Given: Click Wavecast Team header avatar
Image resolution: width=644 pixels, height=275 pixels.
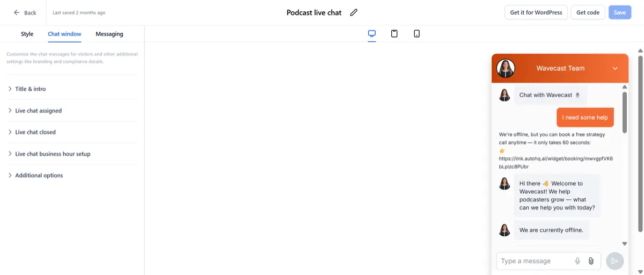Looking at the screenshot, I should (x=506, y=68).
